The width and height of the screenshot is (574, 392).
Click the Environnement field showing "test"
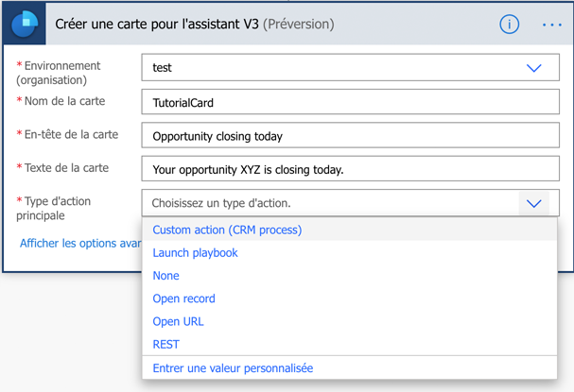(331, 68)
